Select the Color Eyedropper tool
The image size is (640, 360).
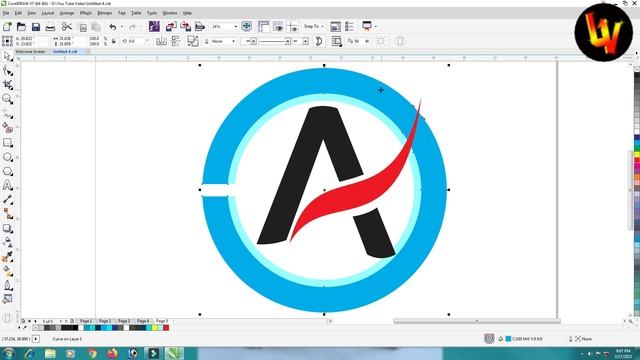[x=7, y=257]
